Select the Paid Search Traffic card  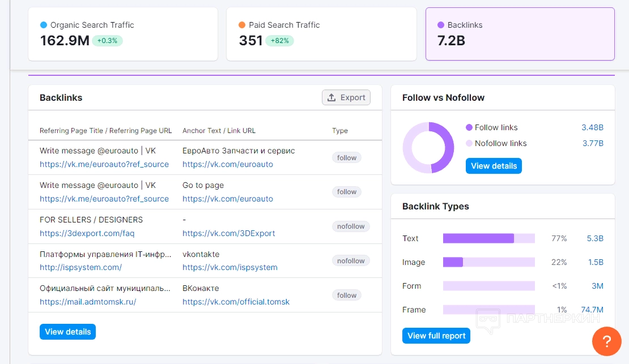coord(321,34)
